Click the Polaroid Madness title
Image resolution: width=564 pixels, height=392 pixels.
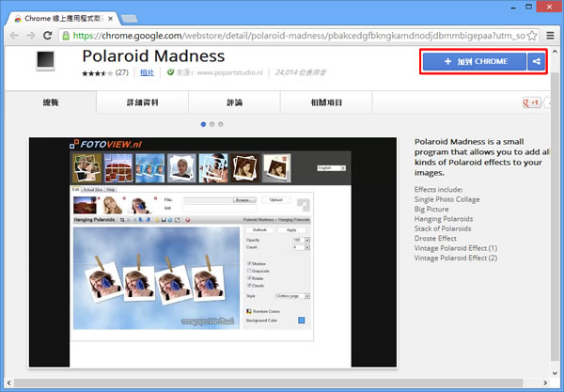pos(153,56)
